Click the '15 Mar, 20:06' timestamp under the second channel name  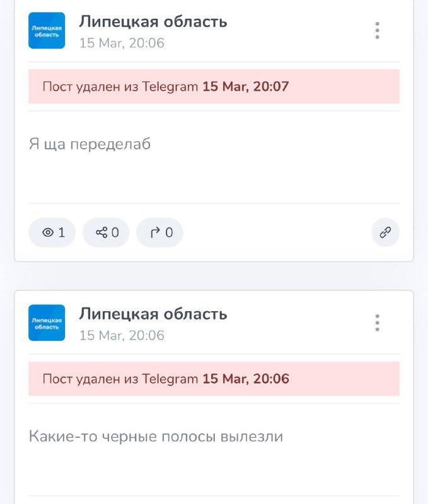coord(122,335)
